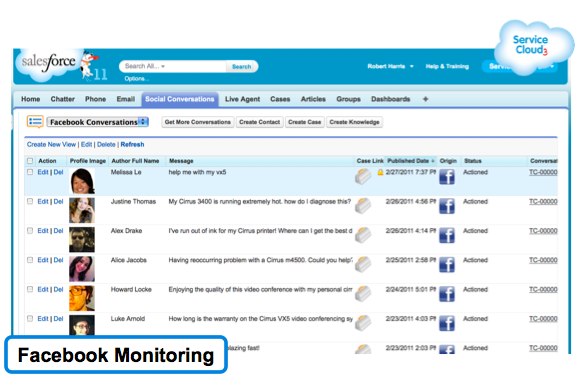Click Facebook origin icon in Howard Locke row

pyautogui.click(x=447, y=294)
